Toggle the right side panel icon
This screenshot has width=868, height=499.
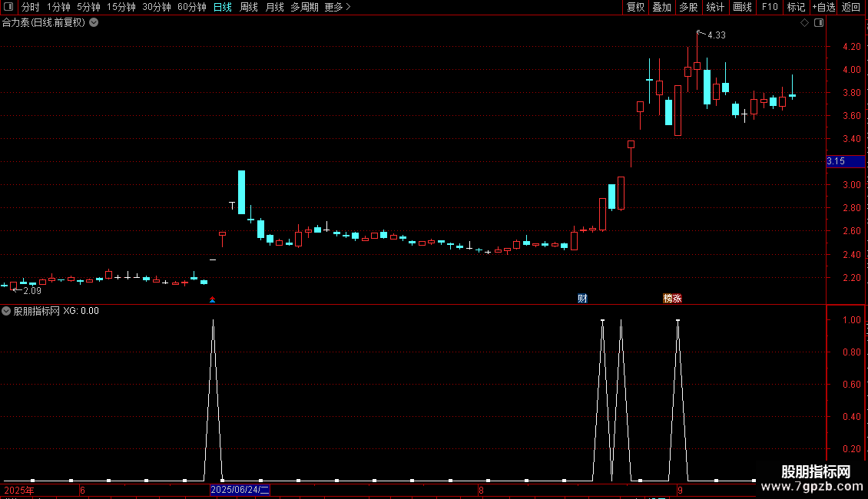coord(819,23)
